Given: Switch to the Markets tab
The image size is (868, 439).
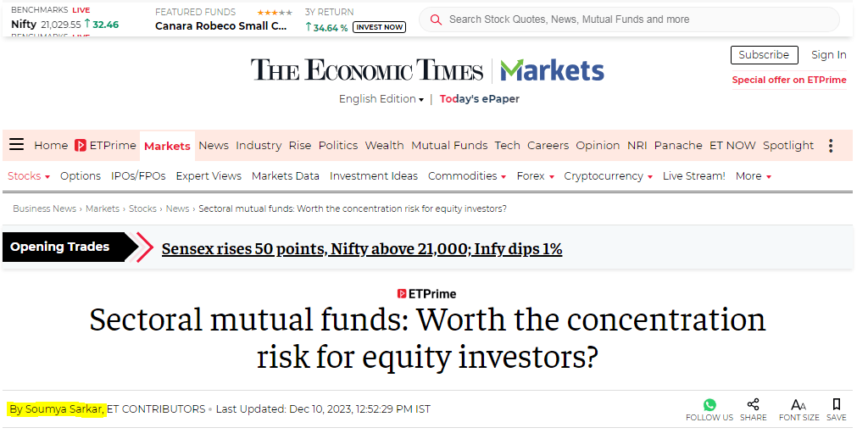Looking at the screenshot, I should (x=167, y=146).
